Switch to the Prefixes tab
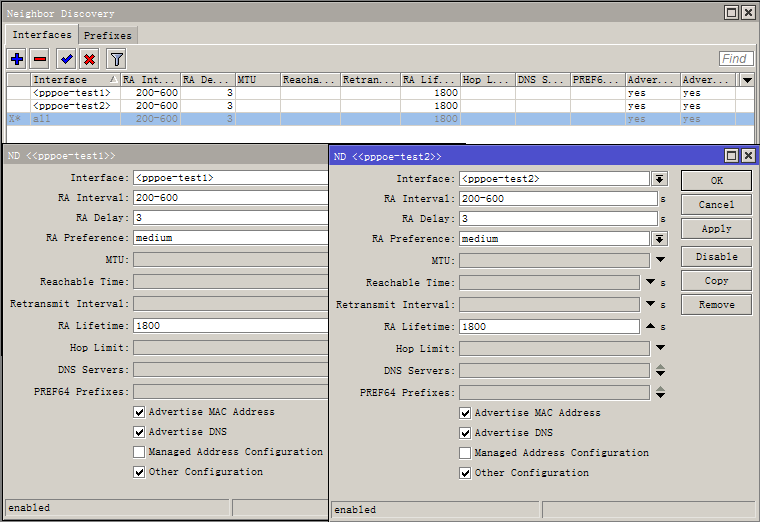The image size is (760, 522). [x=108, y=35]
